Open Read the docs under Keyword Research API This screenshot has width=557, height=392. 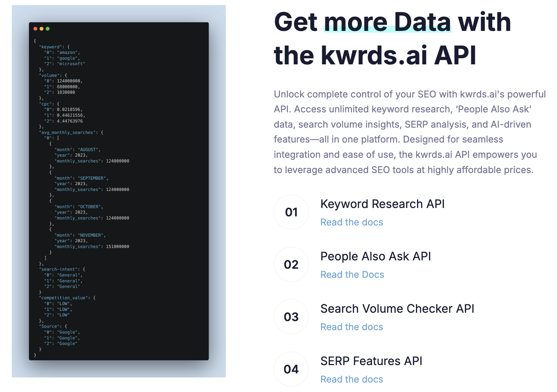point(352,222)
